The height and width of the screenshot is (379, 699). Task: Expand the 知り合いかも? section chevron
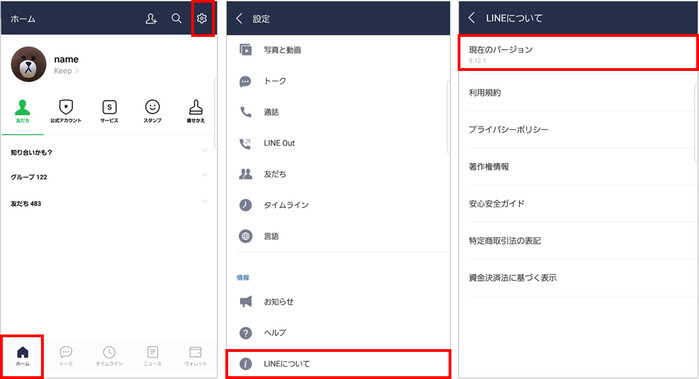(x=205, y=151)
